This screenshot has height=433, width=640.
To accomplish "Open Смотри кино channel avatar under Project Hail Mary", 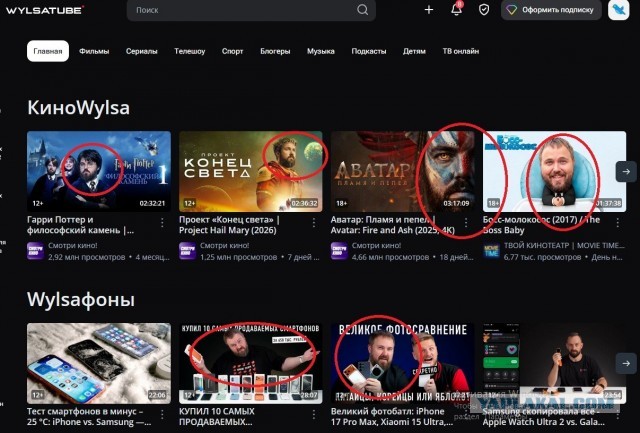I will point(187,251).
